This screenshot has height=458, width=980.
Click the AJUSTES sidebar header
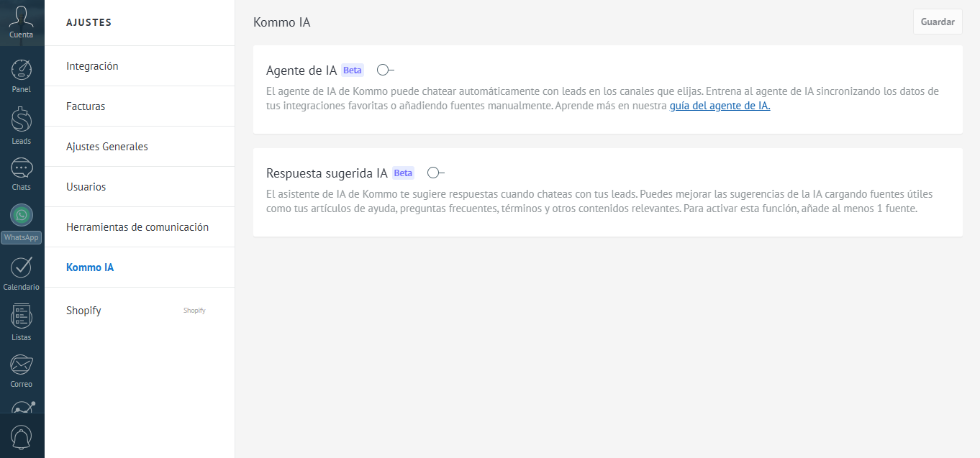pos(89,22)
